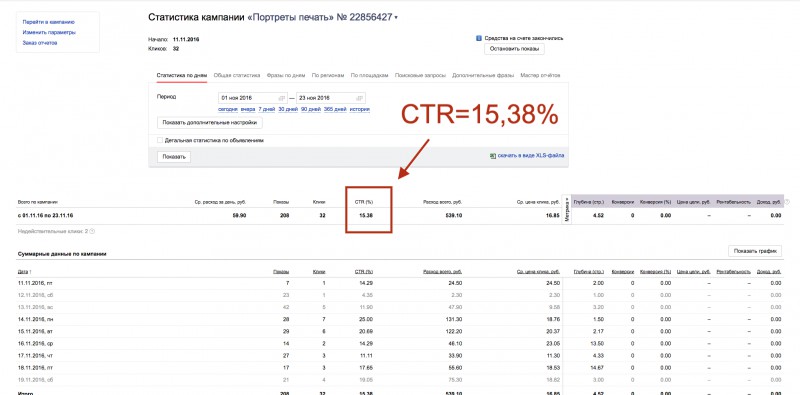
Task: Open campaign name dropdown arrow
Action: 396,18
